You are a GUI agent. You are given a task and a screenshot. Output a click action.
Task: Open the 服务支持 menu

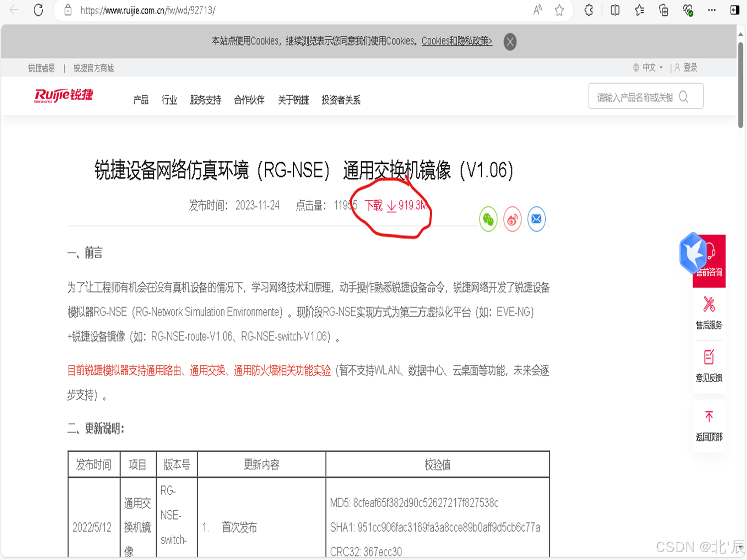point(205,100)
